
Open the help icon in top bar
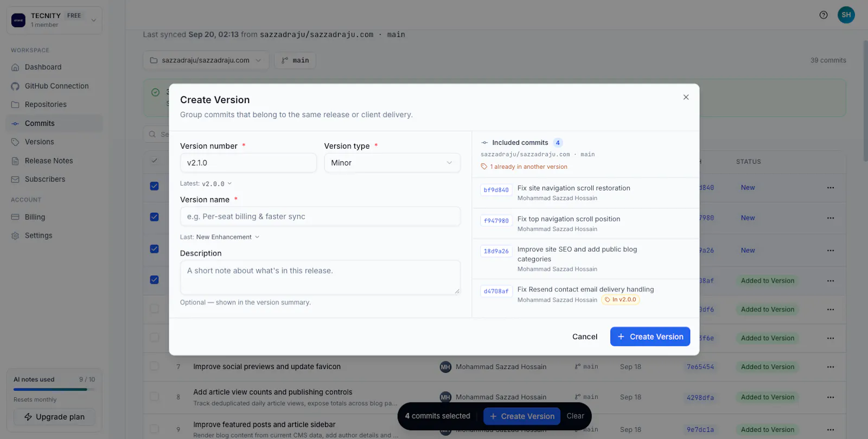coord(824,15)
